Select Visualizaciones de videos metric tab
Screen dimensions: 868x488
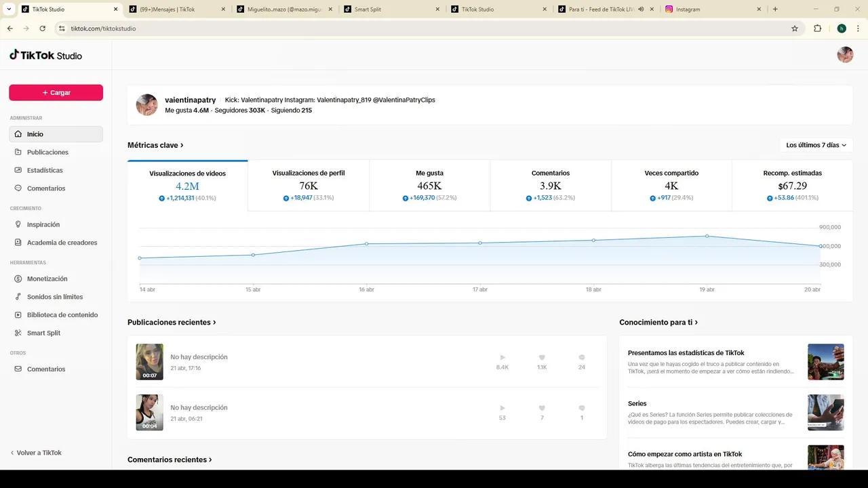point(188,185)
